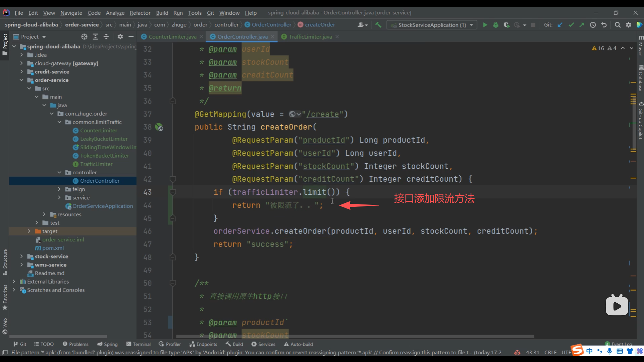Switch to TrafficLimiter.java editor tab
Screen dimensions: 644x362
[310, 37]
